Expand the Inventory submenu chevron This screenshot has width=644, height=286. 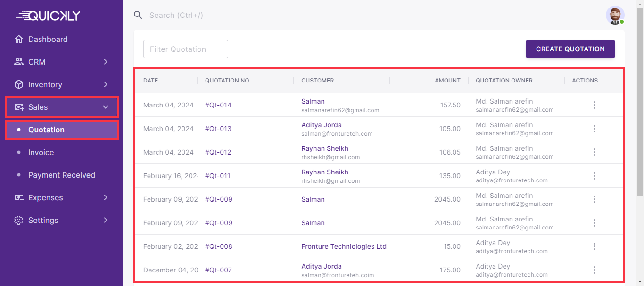point(106,84)
